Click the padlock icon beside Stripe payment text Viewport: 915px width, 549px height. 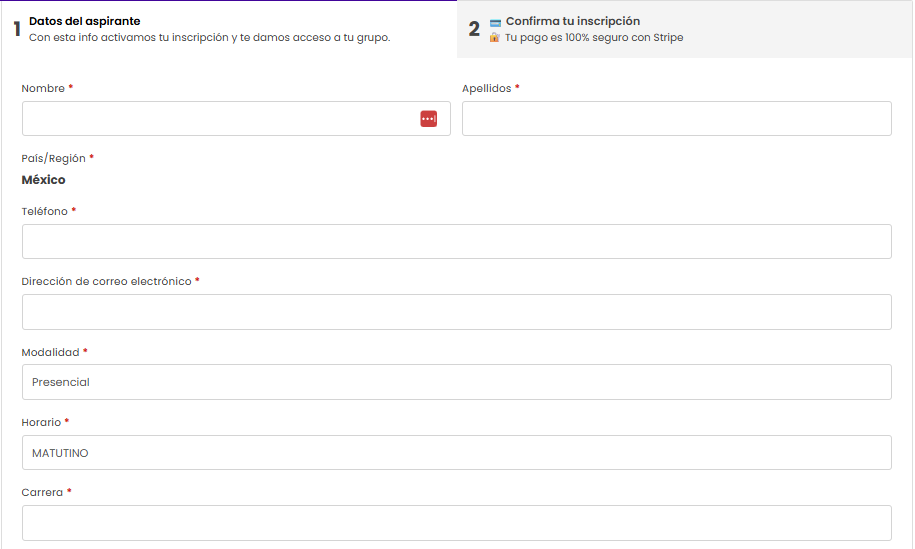(494, 38)
